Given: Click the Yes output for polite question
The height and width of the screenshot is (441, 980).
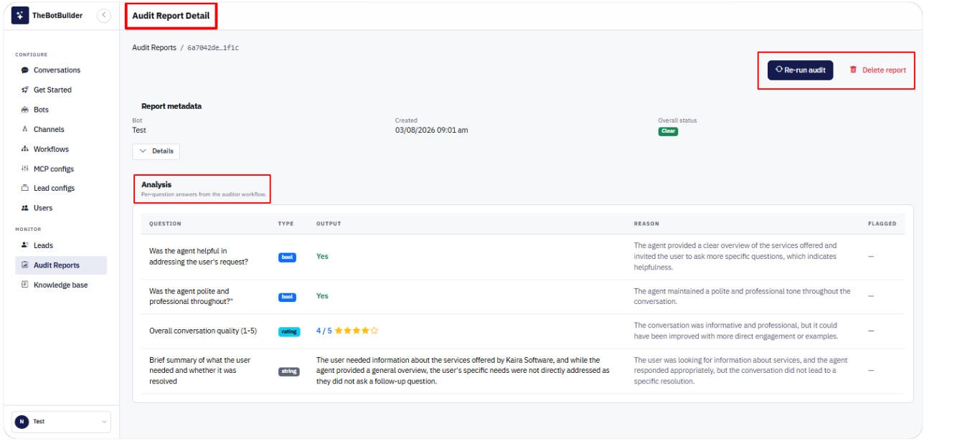Looking at the screenshot, I should 322,296.
